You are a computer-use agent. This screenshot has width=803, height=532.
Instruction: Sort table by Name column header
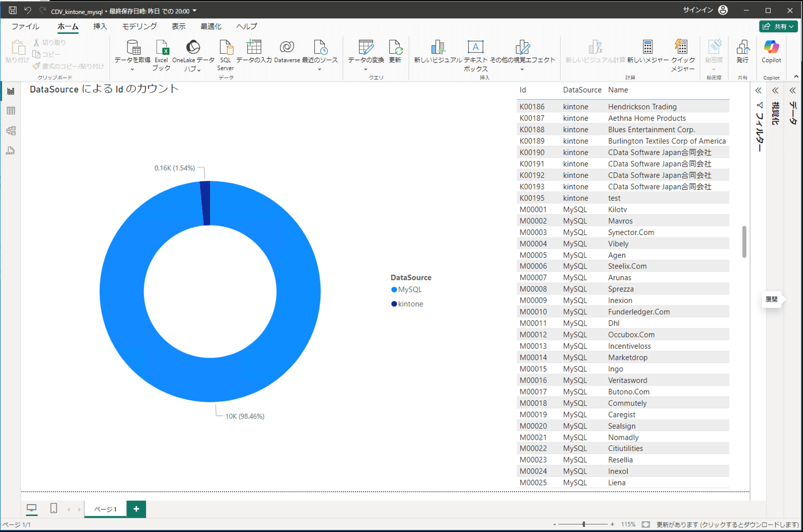[618, 90]
